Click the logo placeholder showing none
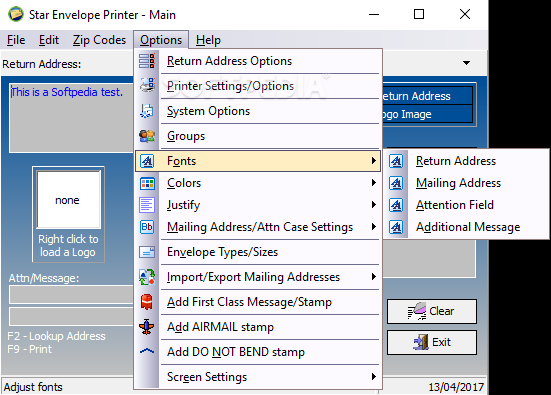 click(x=69, y=200)
